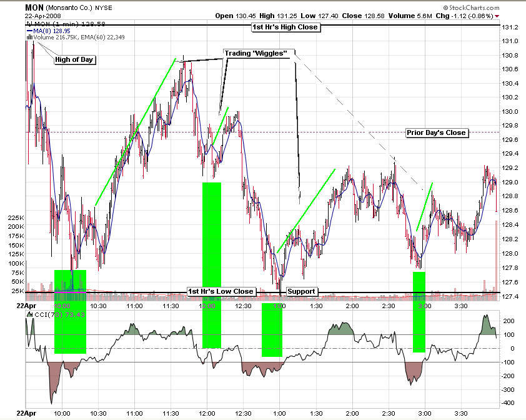Click the 'Low 127.40' value in header
This screenshot has width=526, height=420.
coord(319,16)
